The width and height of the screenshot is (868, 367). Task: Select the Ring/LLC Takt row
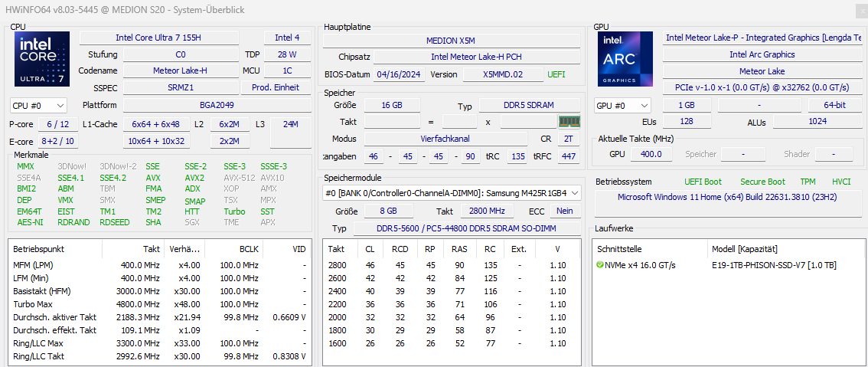[x=159, y=356]
